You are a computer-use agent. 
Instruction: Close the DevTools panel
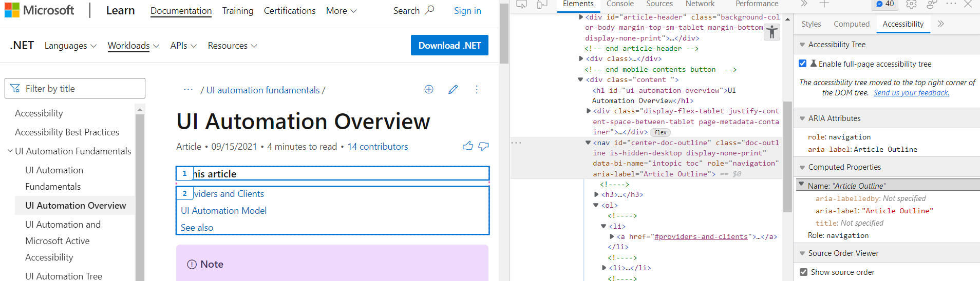[x=968, y=4]
